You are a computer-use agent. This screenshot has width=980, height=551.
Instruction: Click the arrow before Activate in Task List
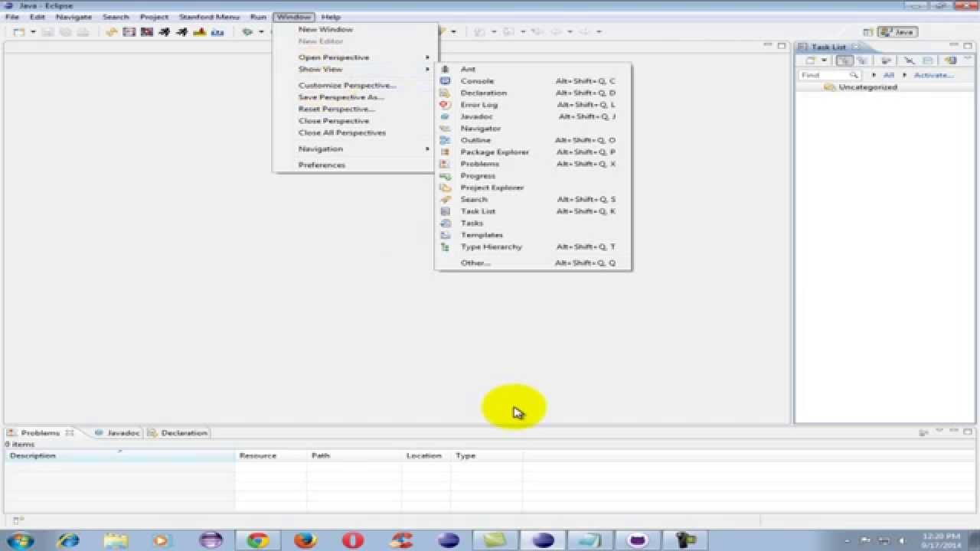(904, 75)
